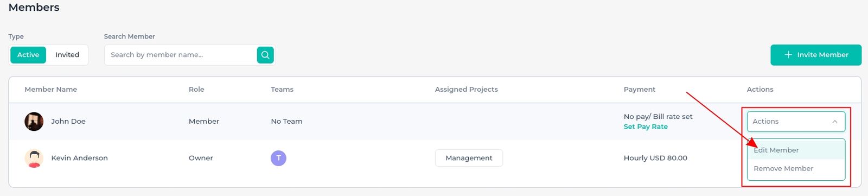Screen dimensions: 868x196
Task: Click John Doe's avatar photo
Action: (34, 122)
